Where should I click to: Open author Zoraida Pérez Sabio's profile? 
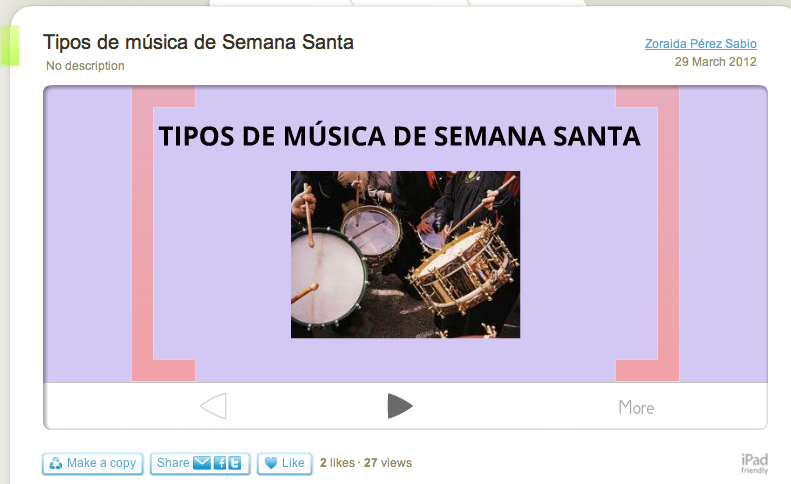click(701, 44)
